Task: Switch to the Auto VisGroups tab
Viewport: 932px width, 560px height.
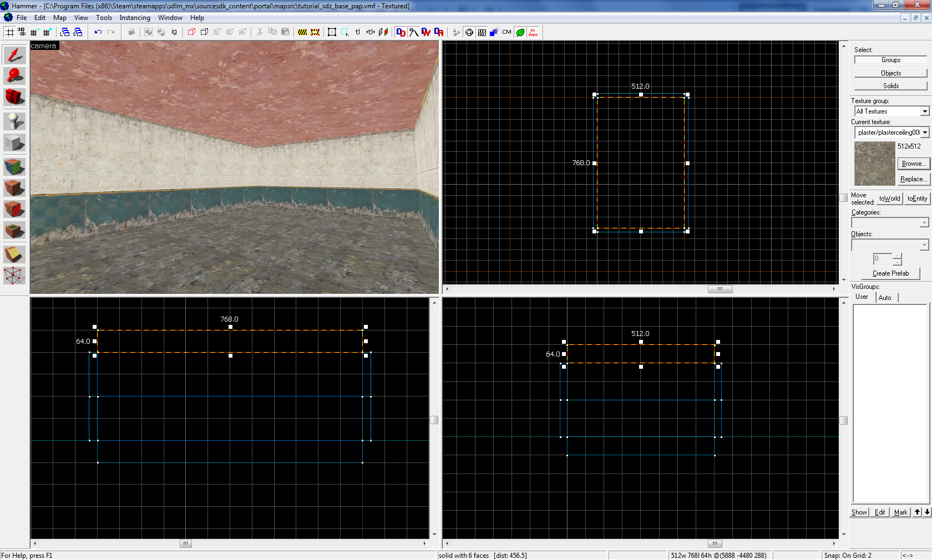Action: pyautogui.click(x=885, y=298)
